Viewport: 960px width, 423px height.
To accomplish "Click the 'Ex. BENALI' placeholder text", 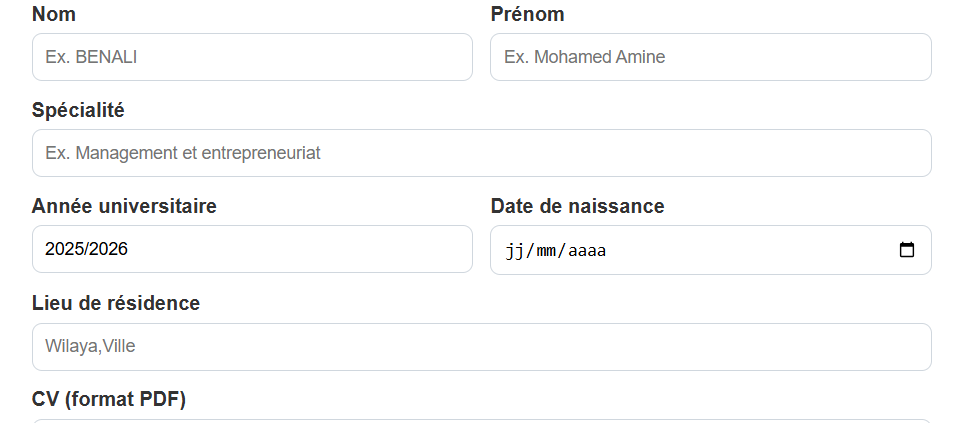I will (x=91, y=57).
